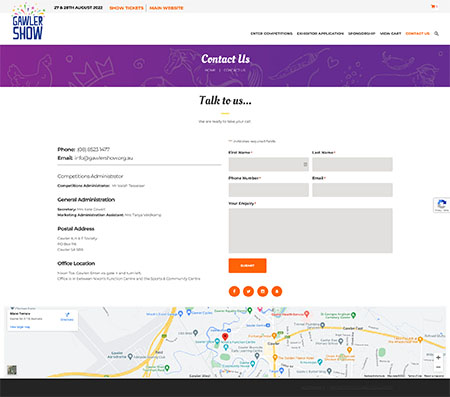Open the Facebook social icon

click(x=234, y=291)
